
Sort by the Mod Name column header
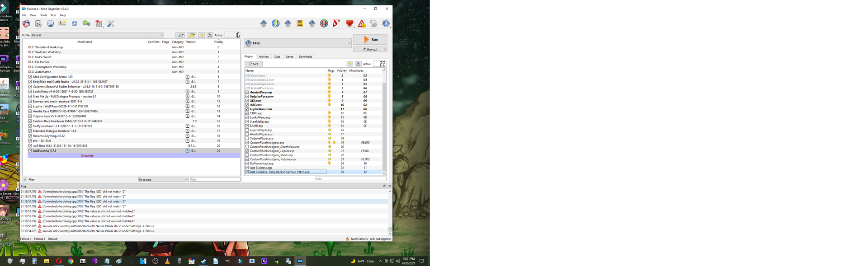[x=85, y=42]
